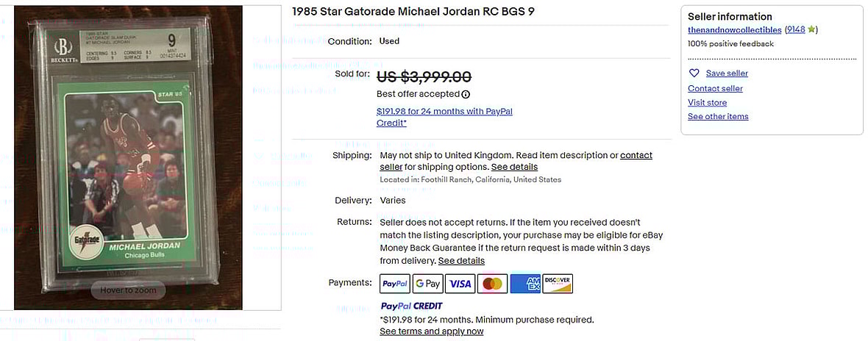The image size is (868, 341).
Task: Click the Discover card icon
Action: click(x=558, y=284)
